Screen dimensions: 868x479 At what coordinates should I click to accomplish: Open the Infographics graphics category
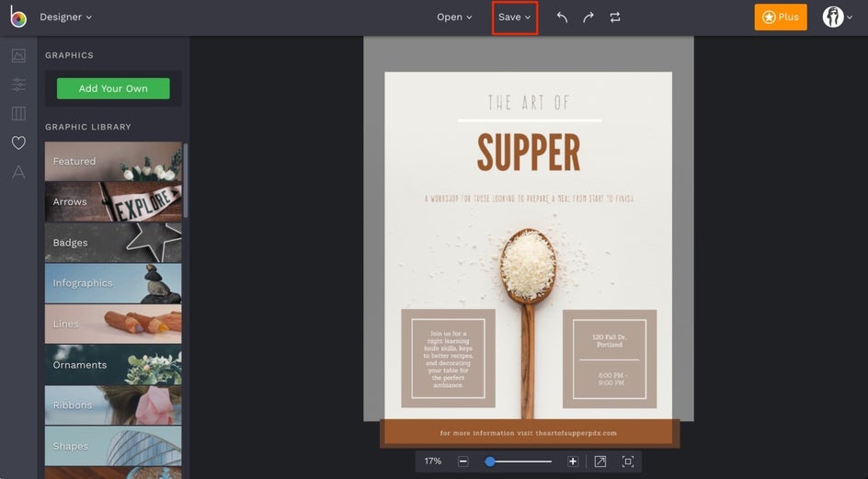[113, 283]
